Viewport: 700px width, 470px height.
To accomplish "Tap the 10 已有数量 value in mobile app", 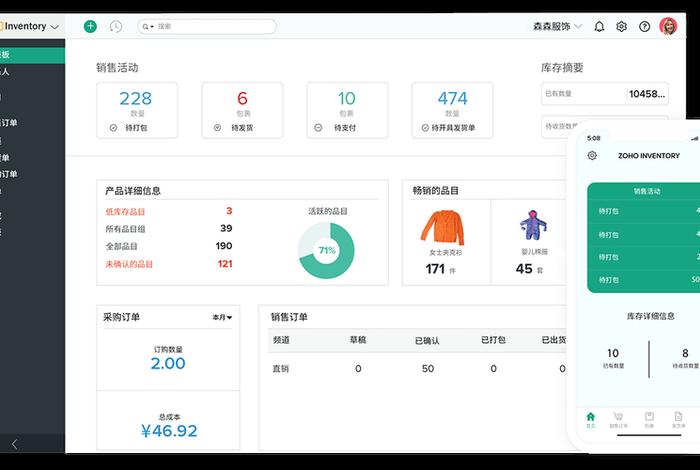I will 613,354.
